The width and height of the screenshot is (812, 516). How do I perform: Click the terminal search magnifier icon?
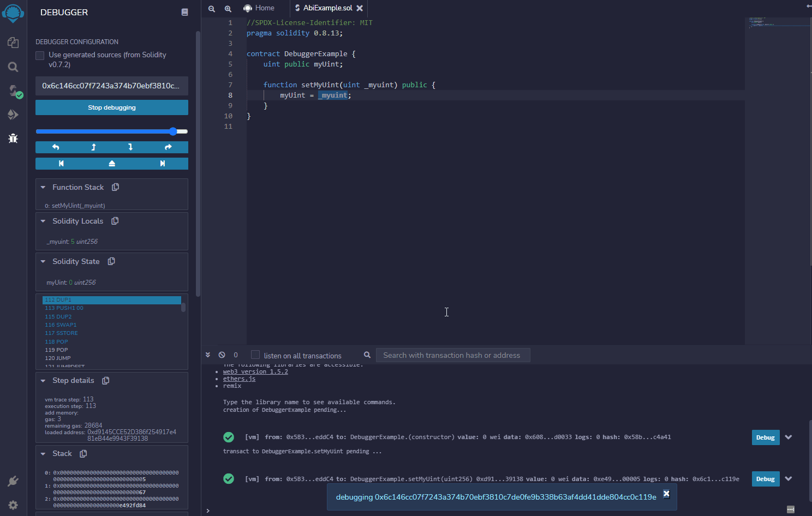tap(367, 355)
